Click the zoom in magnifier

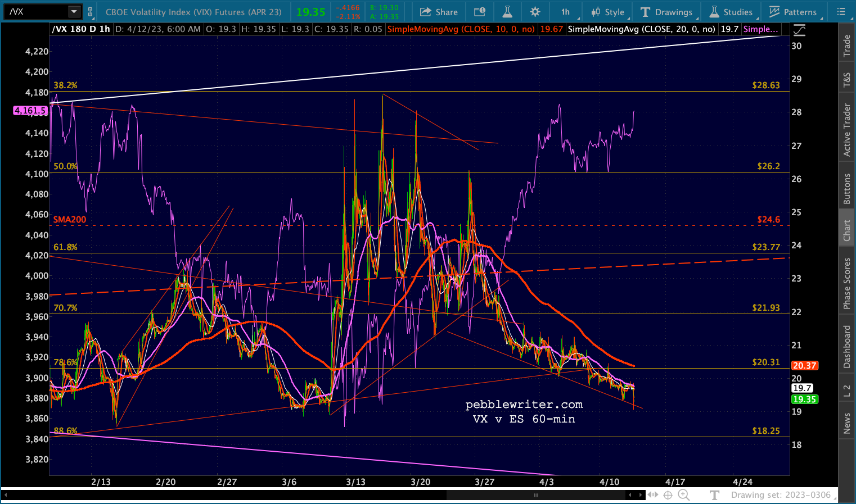coord(683,495)
